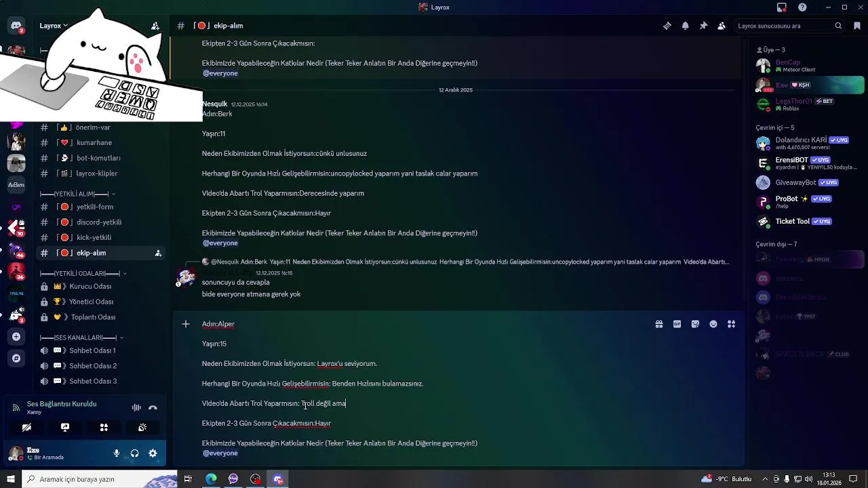Image resolution: width=868 pixels, height=488 pixels.
Task: Add a server plus icon
Action: coord(16,337)
